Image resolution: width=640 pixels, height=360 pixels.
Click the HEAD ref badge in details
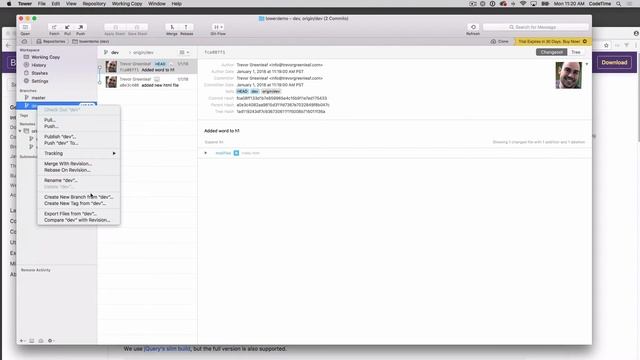pyautogui.click(x=242, y=91)
